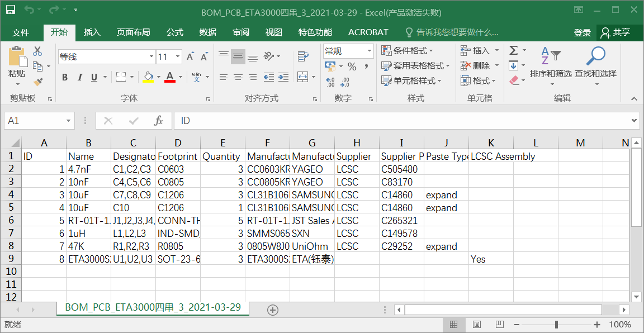644x333 pixels.
Task: Click the AutoSum sigma icon
Action: [x=513, y=50]
